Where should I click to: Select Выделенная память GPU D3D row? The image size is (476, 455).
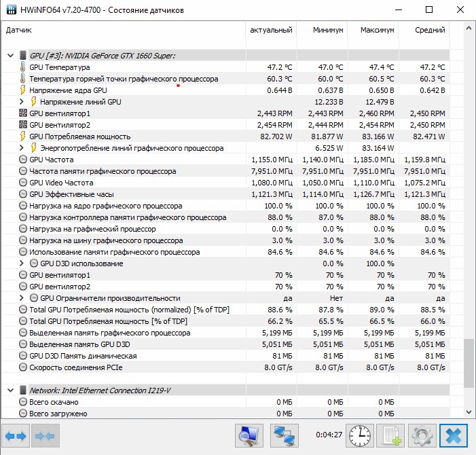(x=225, y=344)
